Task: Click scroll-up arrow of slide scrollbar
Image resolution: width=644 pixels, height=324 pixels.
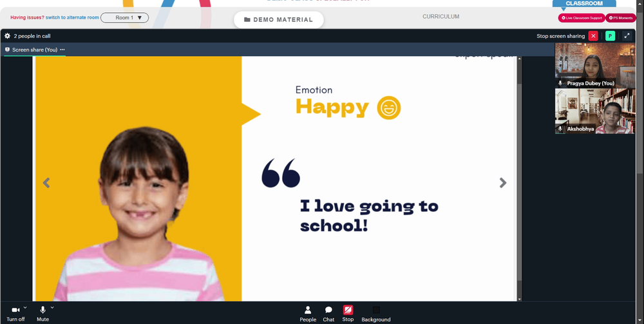Action: 519,59
